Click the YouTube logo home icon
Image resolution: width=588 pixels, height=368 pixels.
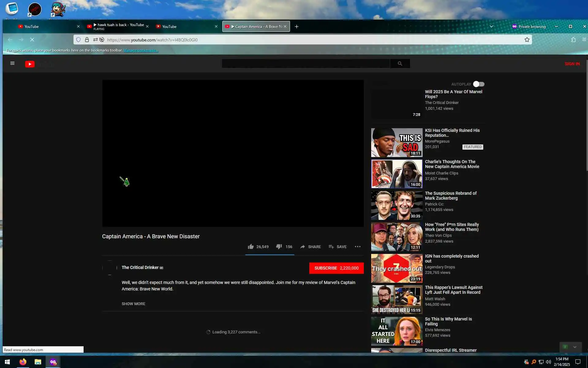30,64
